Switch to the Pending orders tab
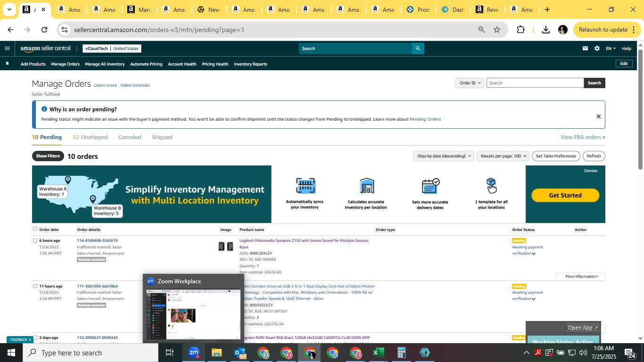This screenshot has height=362, width=644. (x=47, y=137)
